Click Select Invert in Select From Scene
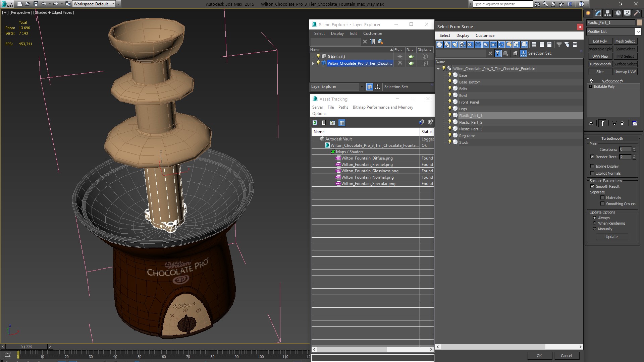The image size is (644, 362). (549, 45)
